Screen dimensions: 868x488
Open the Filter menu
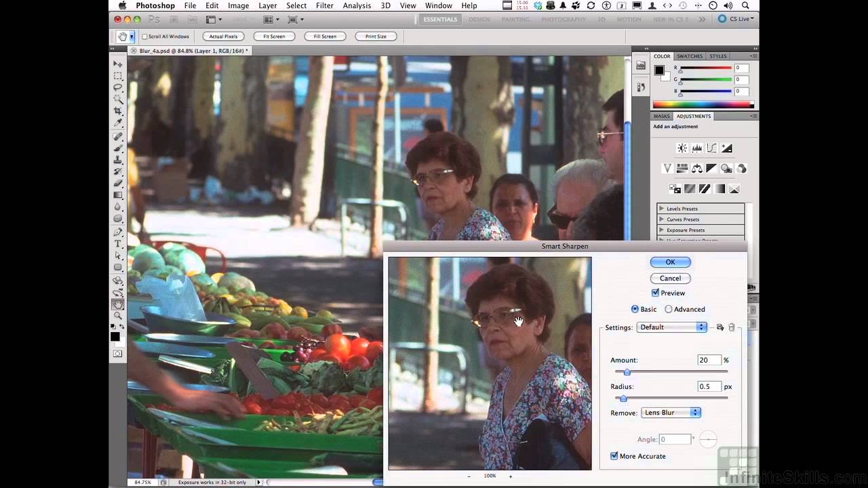click(x=324, y=5)
